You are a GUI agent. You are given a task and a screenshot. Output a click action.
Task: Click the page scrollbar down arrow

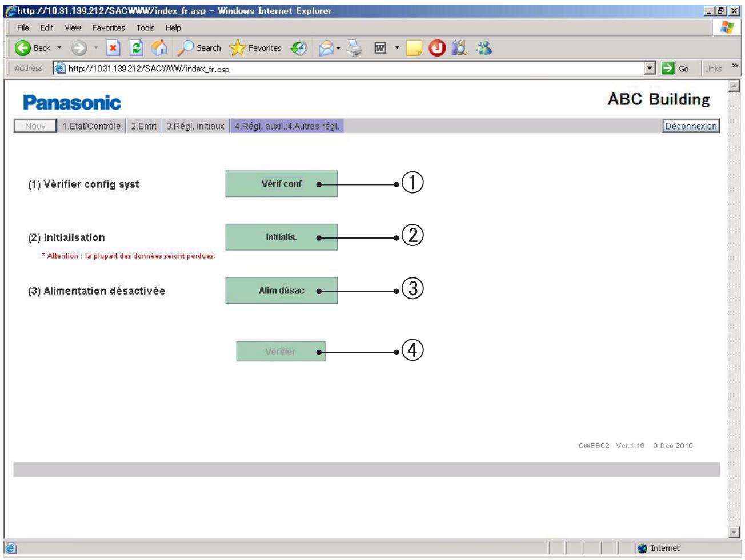click(735, 532)
